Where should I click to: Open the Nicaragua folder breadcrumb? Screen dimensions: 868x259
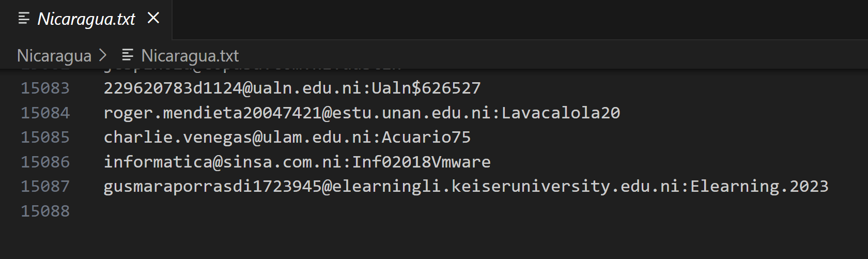54,55
